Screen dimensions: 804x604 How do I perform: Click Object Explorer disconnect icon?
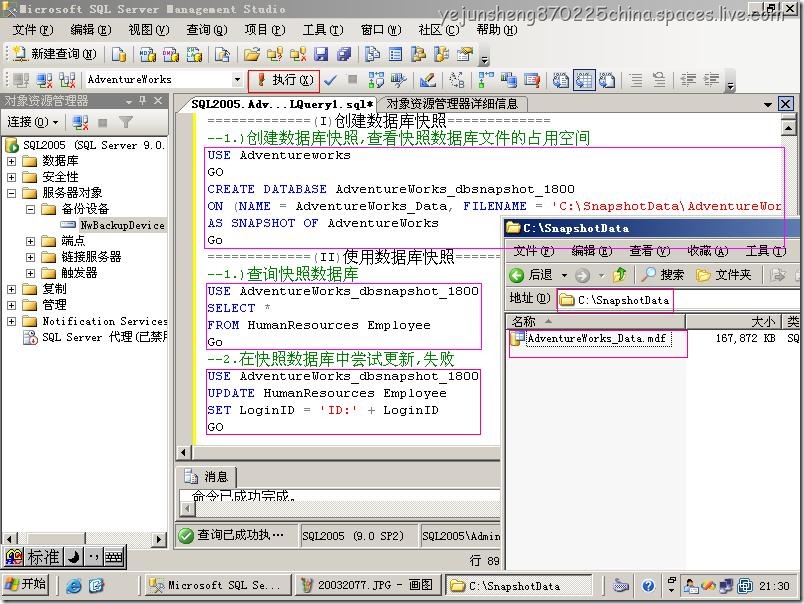[80, 122]
